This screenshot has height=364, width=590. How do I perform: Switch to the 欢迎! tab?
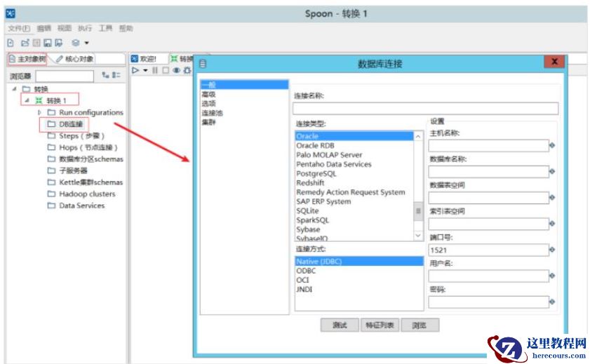144,59
